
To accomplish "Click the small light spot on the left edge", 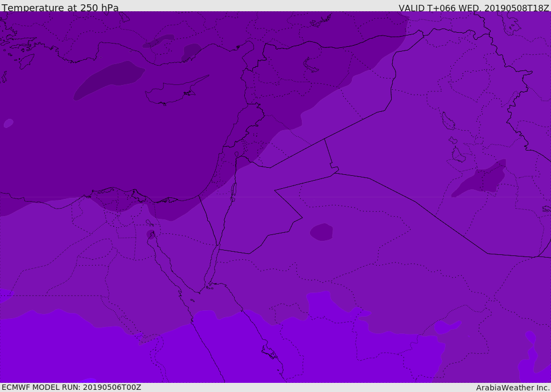I will tap(8, 123).
